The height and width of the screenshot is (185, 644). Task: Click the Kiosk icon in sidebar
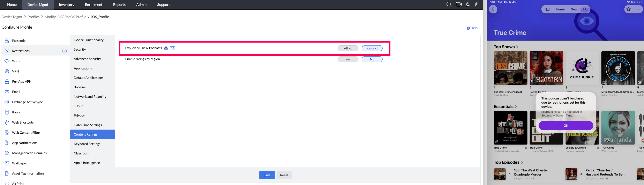(7, 112)
